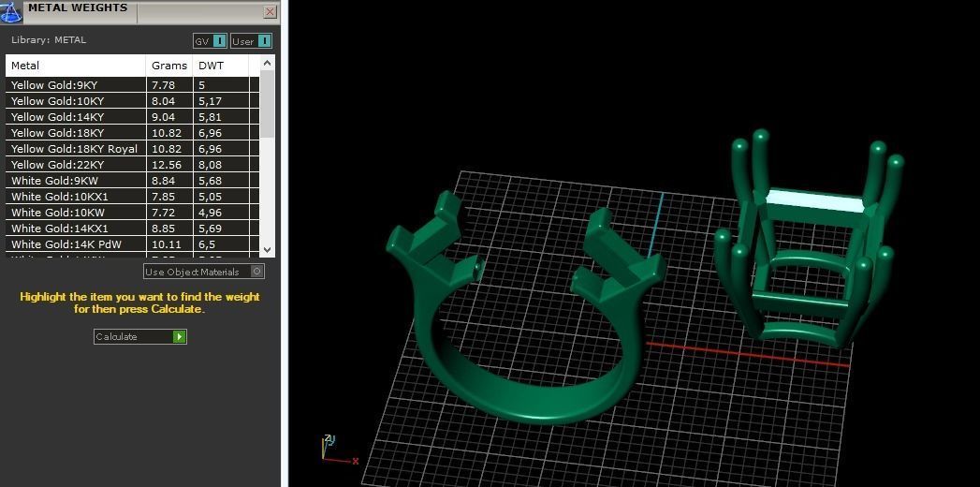Select the White Gold:14K PdW row
This screenshot has width=980, height=487.
pos(133,244)
